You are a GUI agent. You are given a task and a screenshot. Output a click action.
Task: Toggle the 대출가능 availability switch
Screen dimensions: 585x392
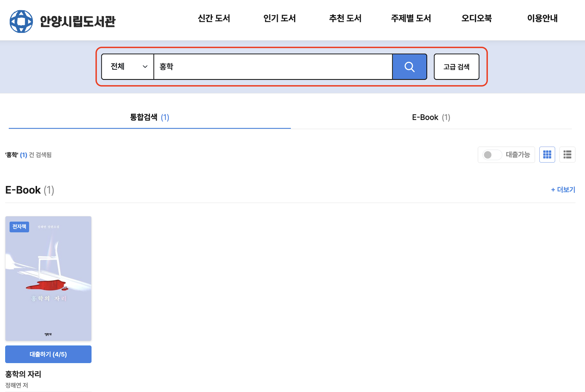point(492,155)
